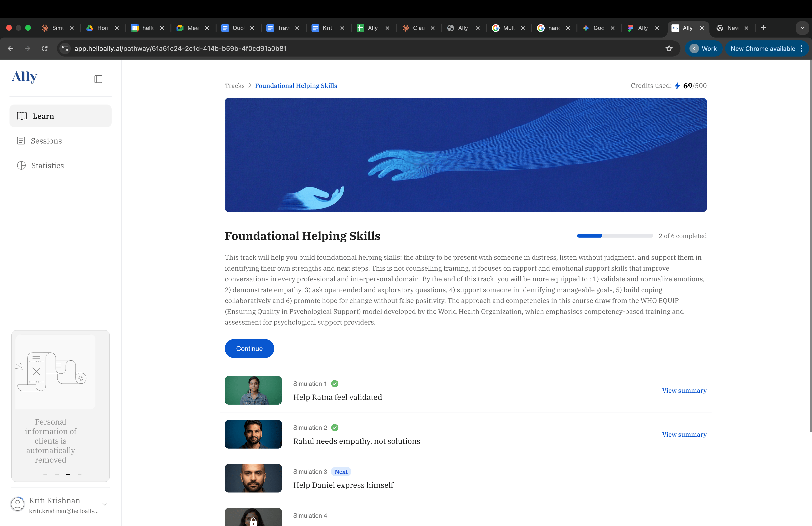
Task: Collapse the sidebar with the panel icon
Action: pyautogui.click(x=98, y=79)
